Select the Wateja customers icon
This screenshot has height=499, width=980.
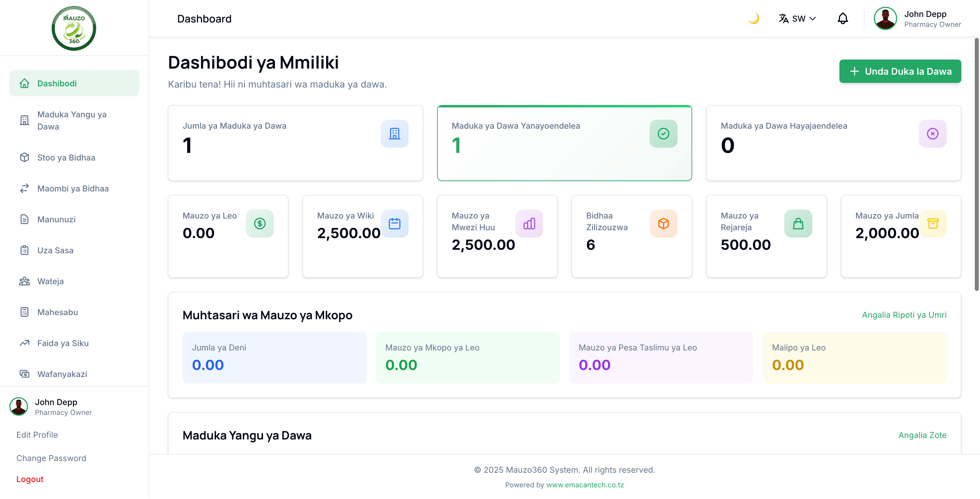pyautogui.click(x=24, y=281)
